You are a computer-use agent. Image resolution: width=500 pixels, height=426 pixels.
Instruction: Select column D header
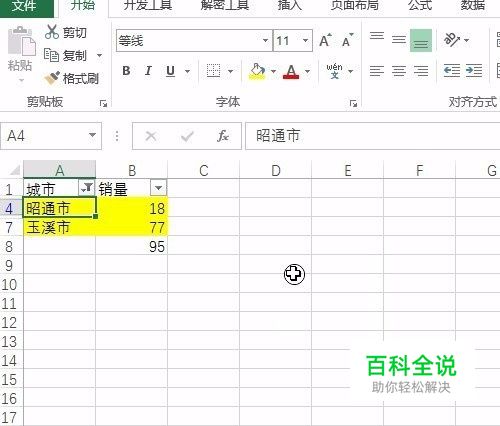(x=276, y=170)
